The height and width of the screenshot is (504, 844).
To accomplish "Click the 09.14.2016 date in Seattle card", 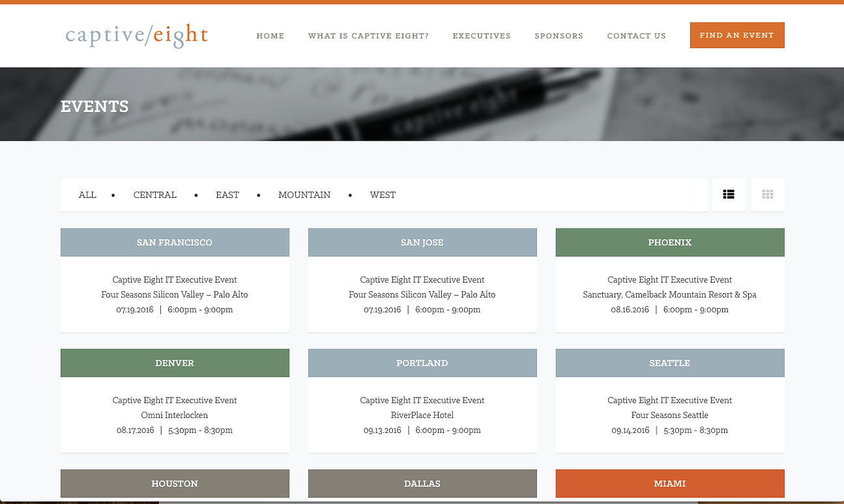I will (x=630, y=430).
